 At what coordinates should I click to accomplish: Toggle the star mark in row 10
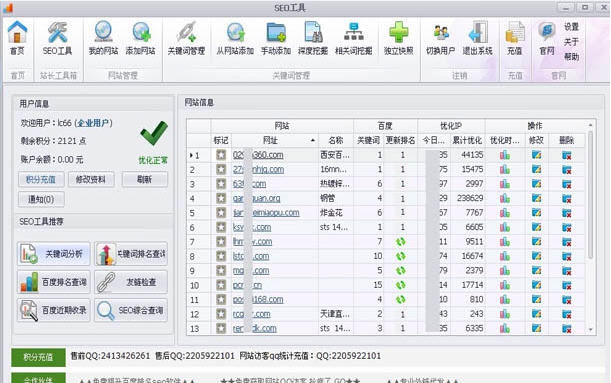[x=221, y=285]
